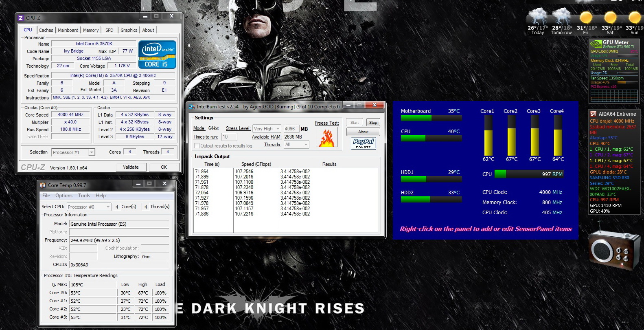Click the Sat sunny weather icon
The image size is (644, 330).
coord(610,18)
